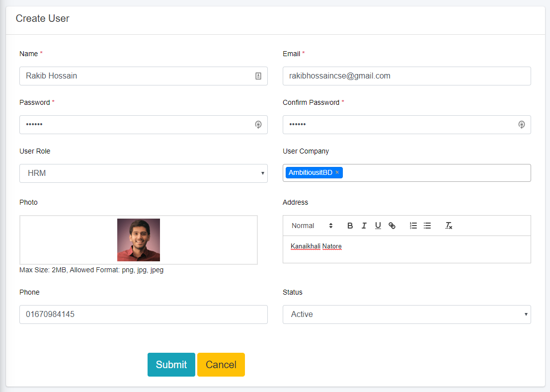
Task: Open the User Role dropdown
Action: [x=143, y=173]
